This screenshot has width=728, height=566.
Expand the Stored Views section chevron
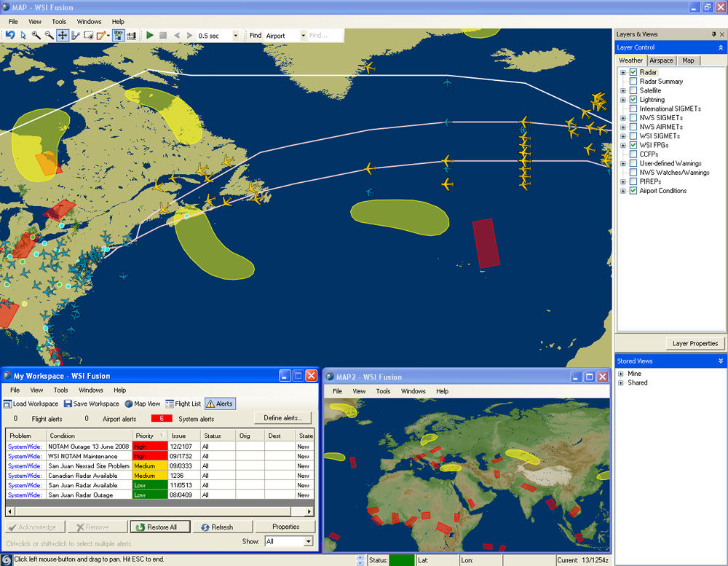pos(721,361)
